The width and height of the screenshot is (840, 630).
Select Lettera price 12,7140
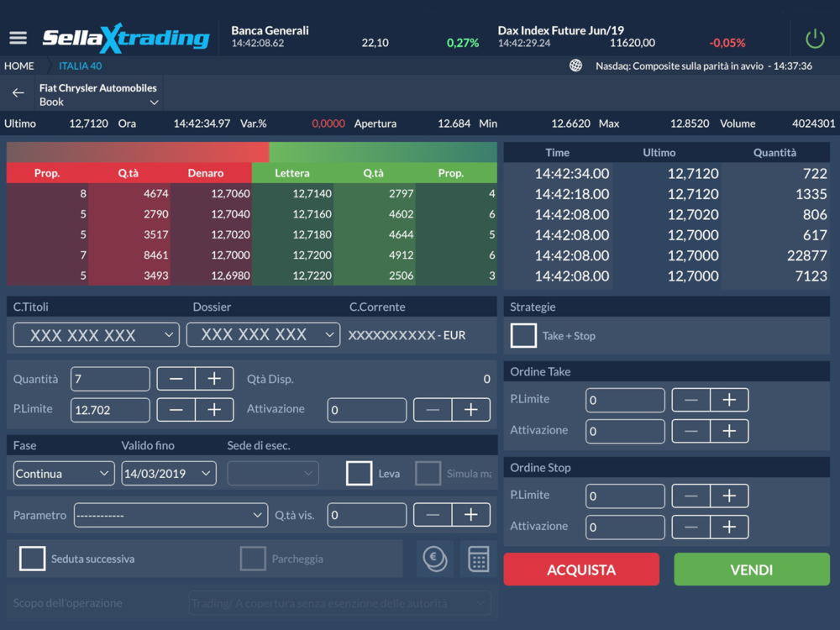312,193
